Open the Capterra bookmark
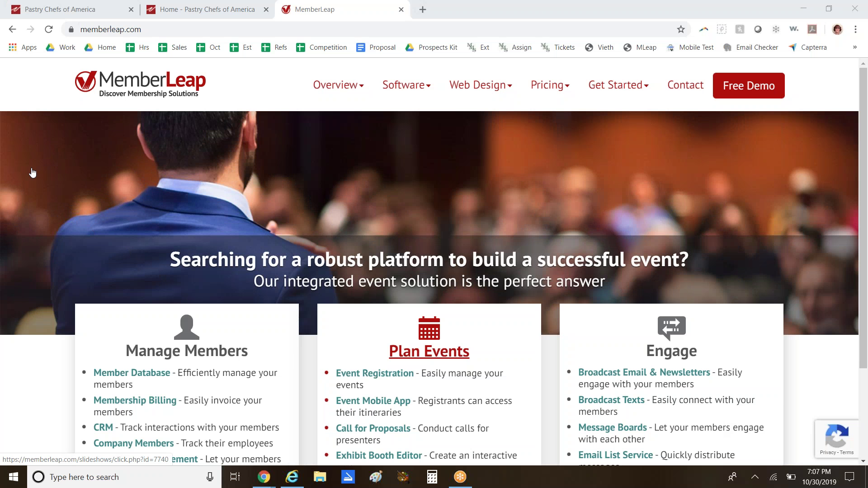This screenshot has height=488, width=868. point(807,47)
